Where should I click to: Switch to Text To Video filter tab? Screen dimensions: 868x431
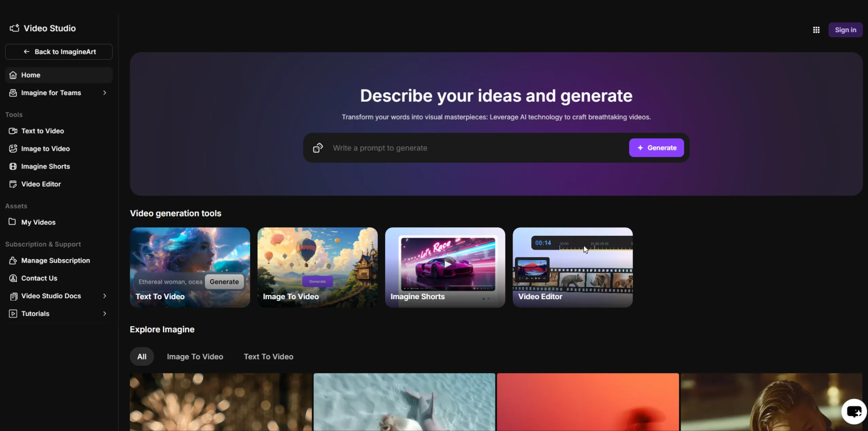[x=268, y=356]
